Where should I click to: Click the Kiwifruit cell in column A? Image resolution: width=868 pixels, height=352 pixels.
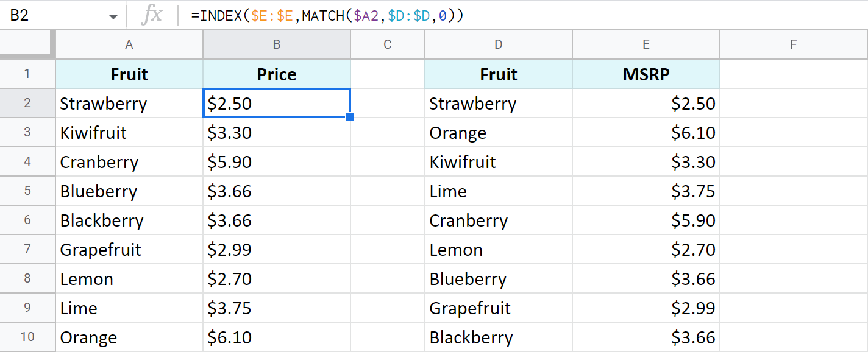click(x=129, y=133)
